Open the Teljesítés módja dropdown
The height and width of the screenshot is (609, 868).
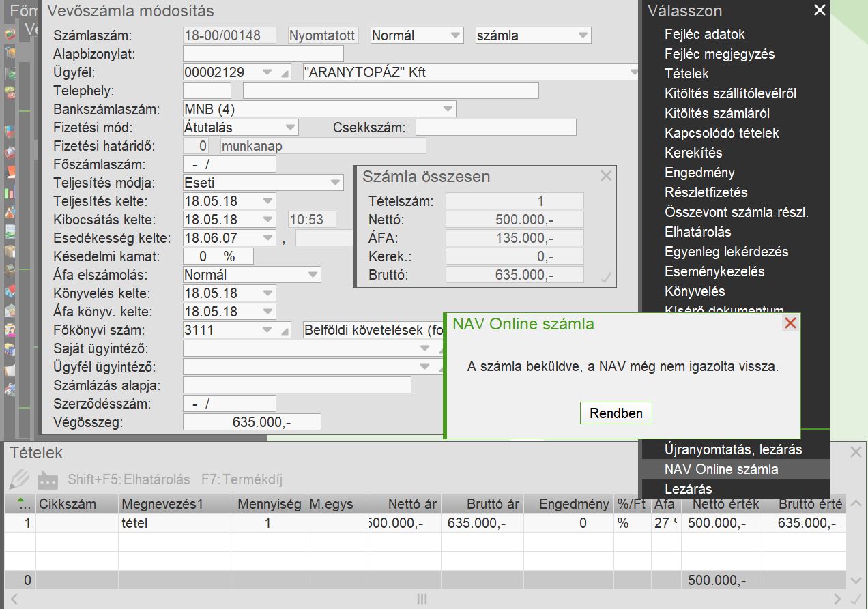335,183
